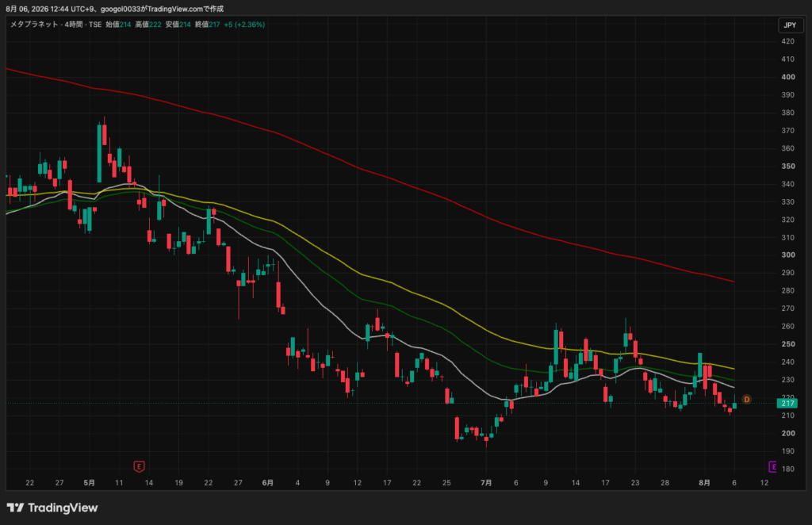Click the 8月 date axis label
The width and height of the screenshot is (812, 525).
(x=704, y=482)
